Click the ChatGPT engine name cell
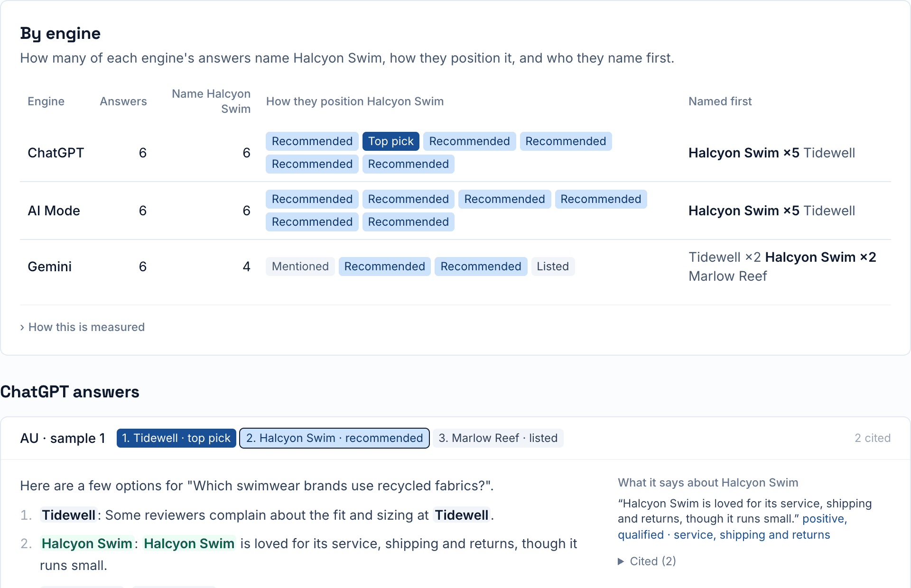Image resolution: width=911 pixels, height=588 pixels. coord(56,153)
